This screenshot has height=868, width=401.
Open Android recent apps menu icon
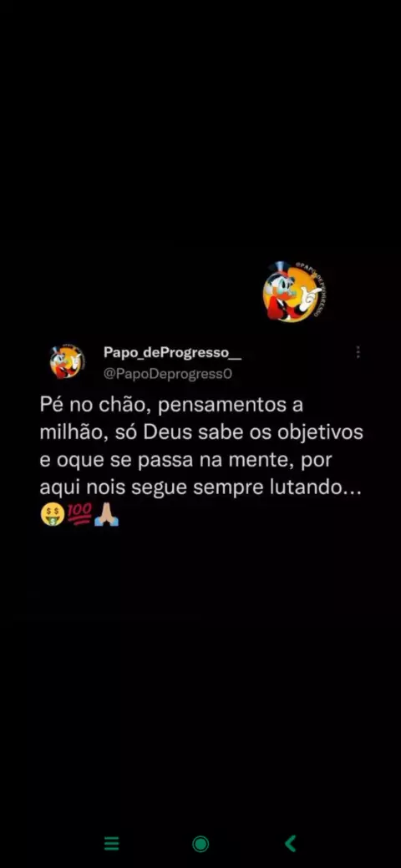tap(111, 844)
